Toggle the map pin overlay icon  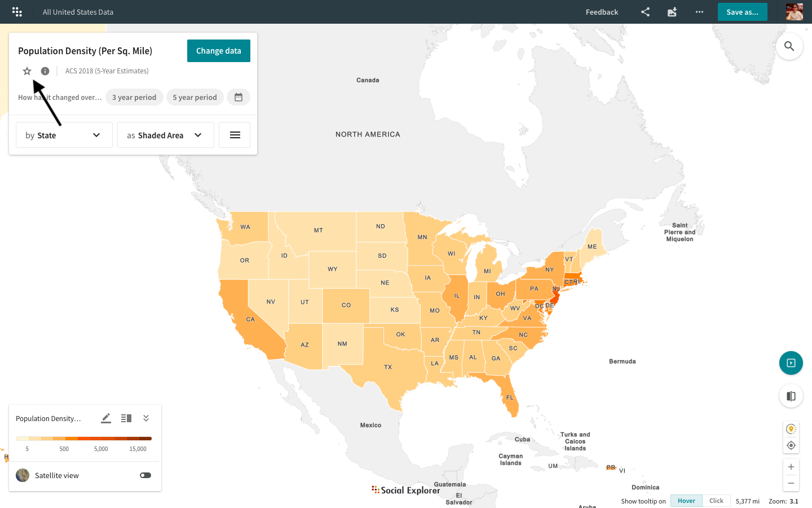coord(791,428)
